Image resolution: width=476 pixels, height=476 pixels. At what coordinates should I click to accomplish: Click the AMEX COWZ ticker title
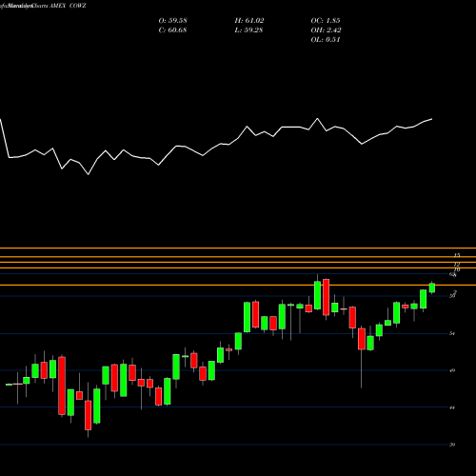point(68,6)
